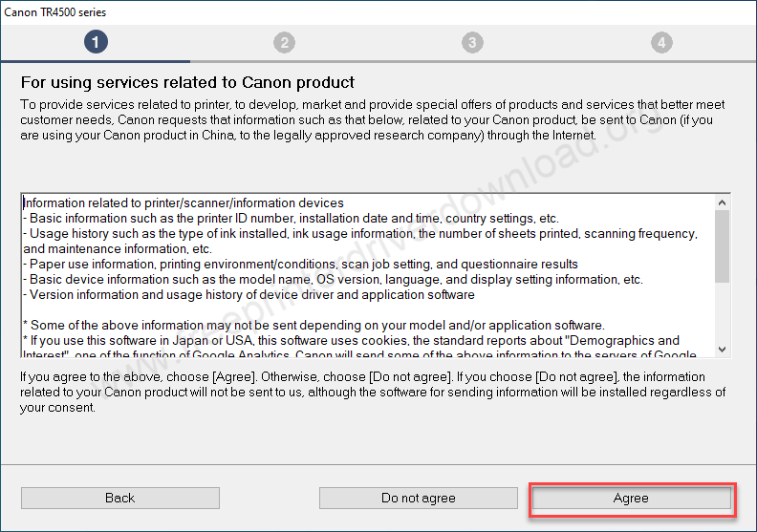Click line 'Version information and usage history of device driver'
The height and width of the screenshot is (532, 757).
[x=249, y=295]
